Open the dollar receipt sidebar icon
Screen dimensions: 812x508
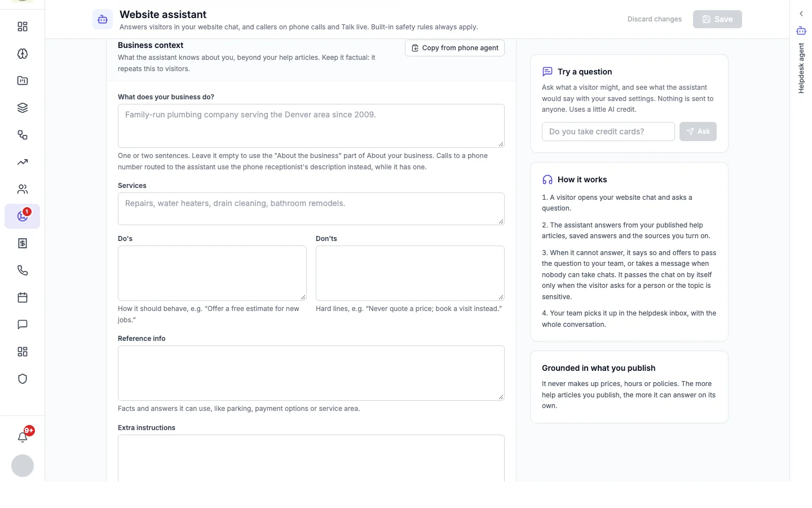[23, 243]
